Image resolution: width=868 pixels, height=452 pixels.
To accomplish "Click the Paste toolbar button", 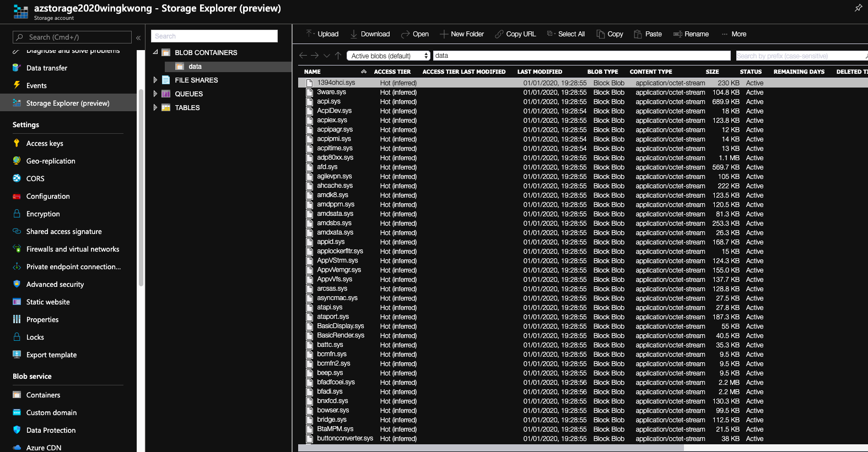I will pos(648,34).
